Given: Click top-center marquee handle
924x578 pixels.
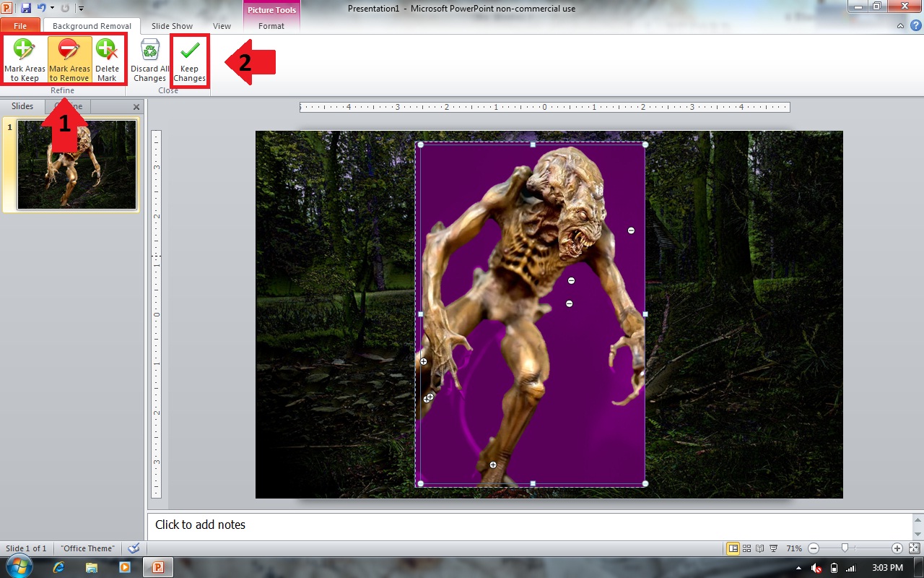Looking at the screenshot, I should pyautogui.click(x=533, y=144).
